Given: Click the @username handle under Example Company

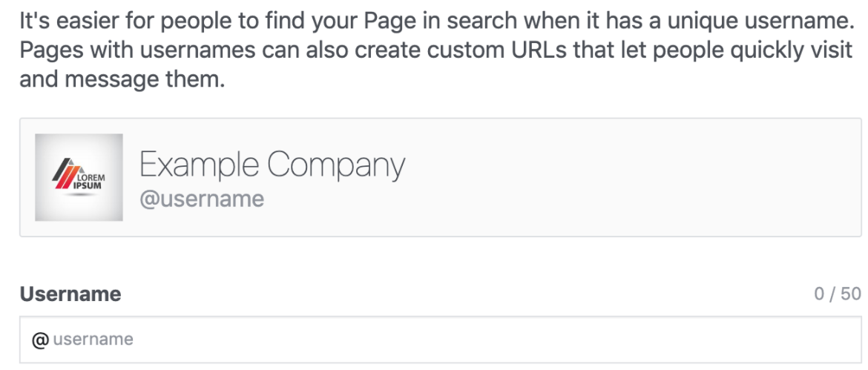Looking at the screenshot, I should [x=201, y=199].
